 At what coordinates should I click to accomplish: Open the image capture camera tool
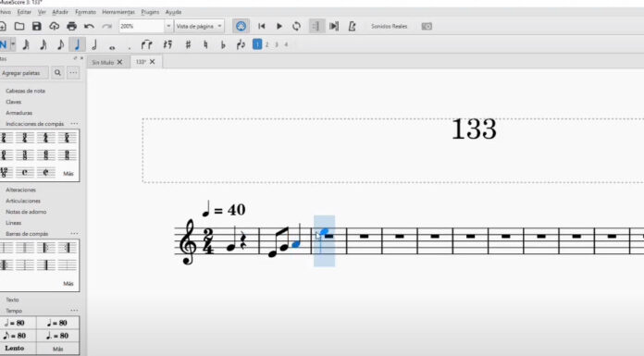click(x=427, y=26)
